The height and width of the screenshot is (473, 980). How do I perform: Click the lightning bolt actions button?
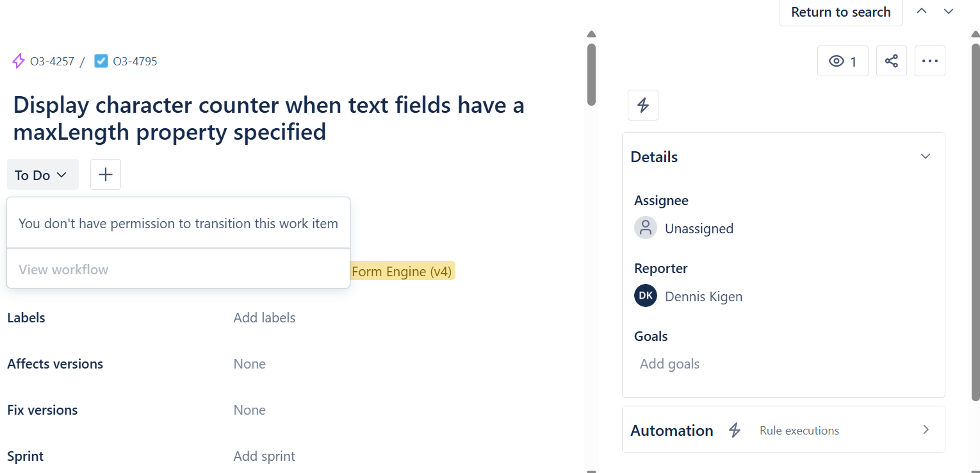coord(643,105)
